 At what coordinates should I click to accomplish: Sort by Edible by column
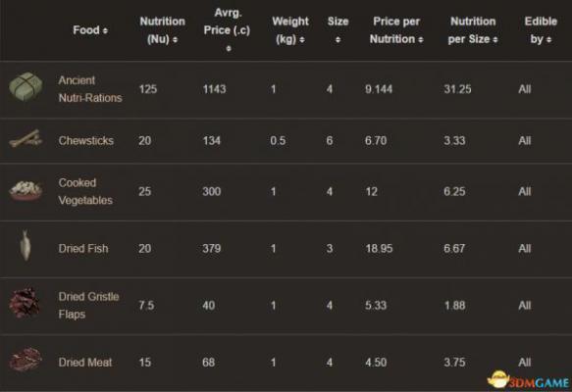541,30
